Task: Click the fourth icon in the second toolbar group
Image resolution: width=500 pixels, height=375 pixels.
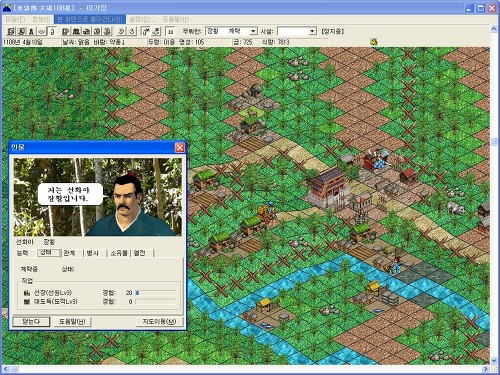Action: pos(97,31)
